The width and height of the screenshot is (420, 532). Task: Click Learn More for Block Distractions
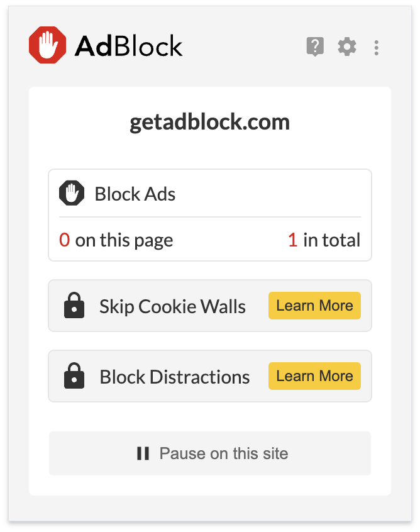314,376
